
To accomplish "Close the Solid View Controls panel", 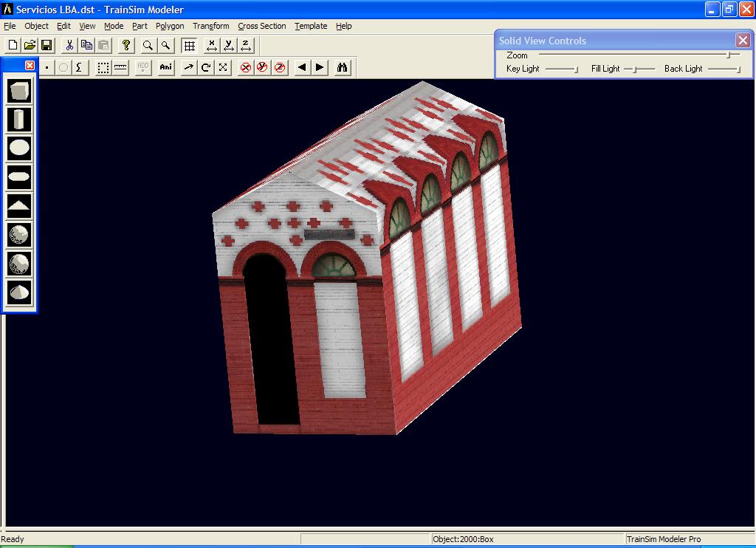I will coord(743,41).
